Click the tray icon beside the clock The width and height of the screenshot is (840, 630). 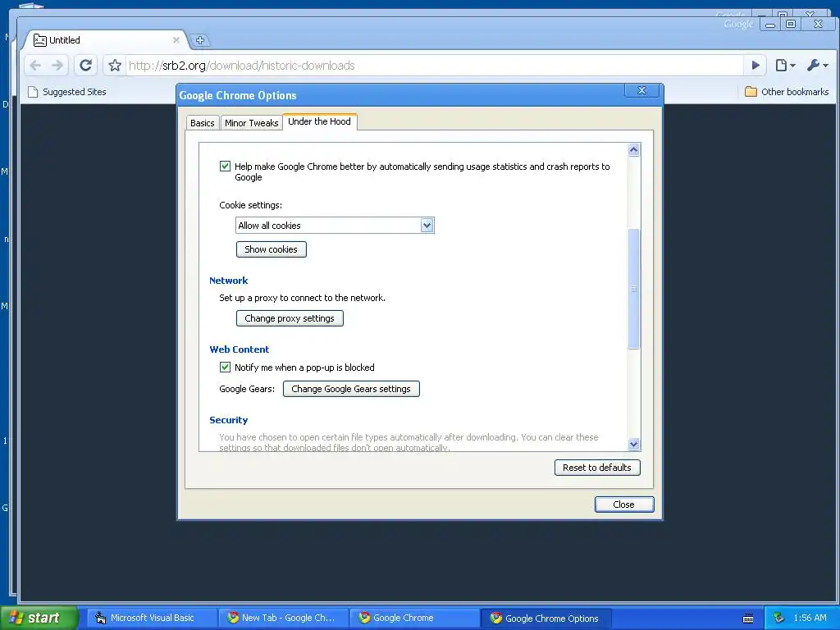(x=778, y=618)
